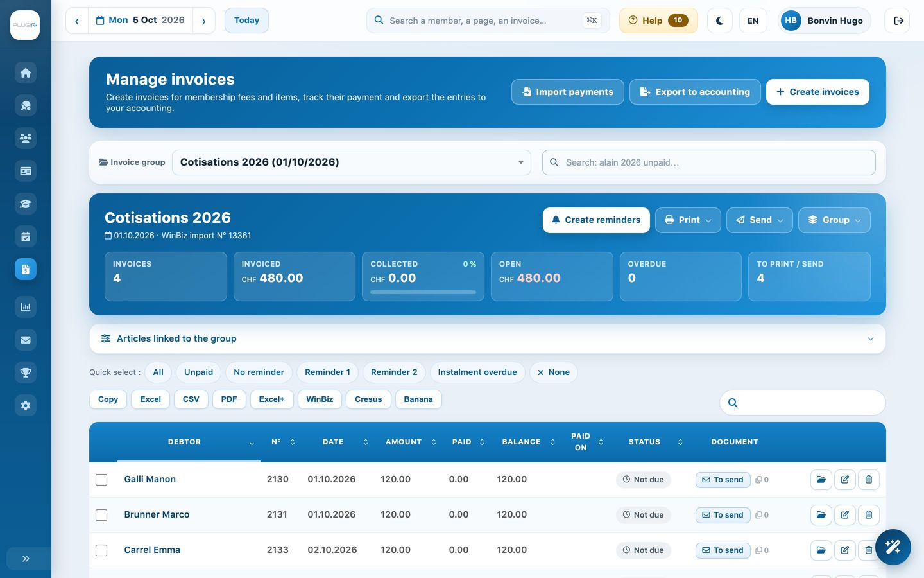Click the global search bar
Viewport: 924px width, 578px height.
point(488,21)
